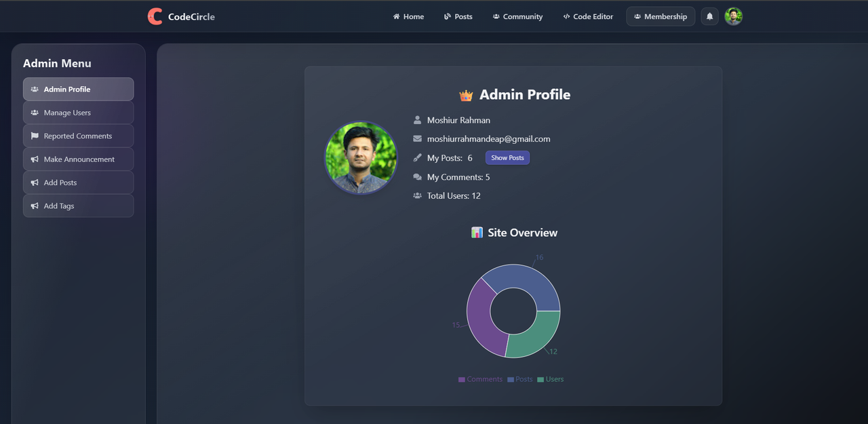Viewport: 868px width, 424px height.
Task: Toggle the Posts legend entry on chart
Action: 520,379
